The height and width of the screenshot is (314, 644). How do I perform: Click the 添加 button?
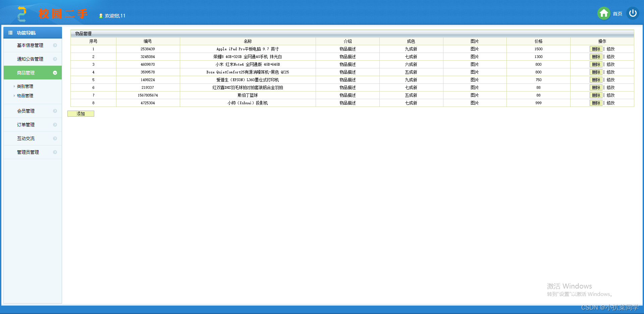(x=81, y=114)
